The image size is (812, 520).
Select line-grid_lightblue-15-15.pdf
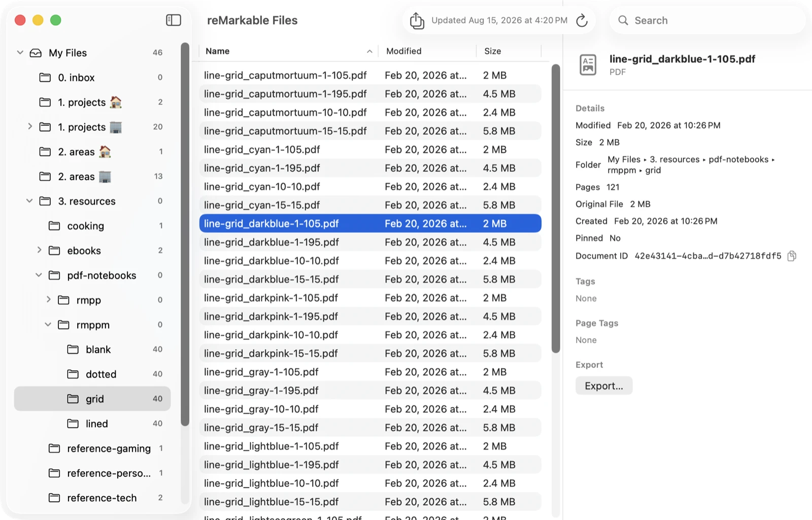point(370,502)
